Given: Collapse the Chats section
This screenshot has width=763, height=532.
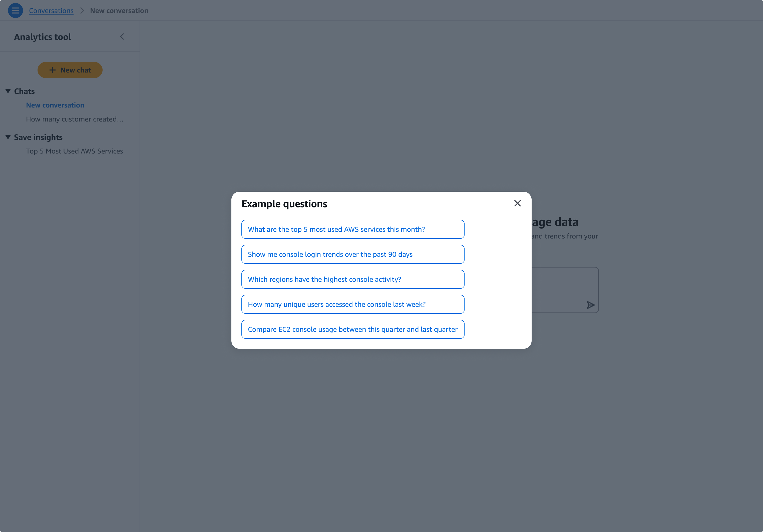Looking at the screenshot, I should pyautogui.click(x=8, y=91).
